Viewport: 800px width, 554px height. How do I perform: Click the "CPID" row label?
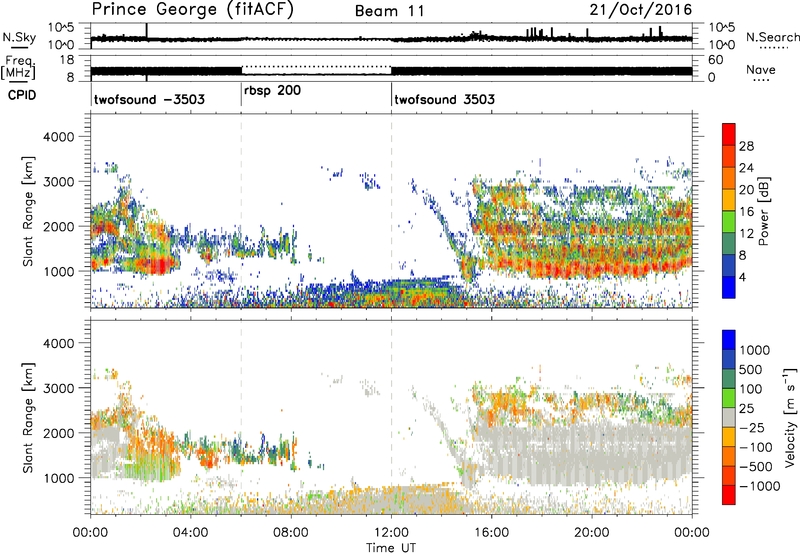pyautogui.click(x=22, y=95)
